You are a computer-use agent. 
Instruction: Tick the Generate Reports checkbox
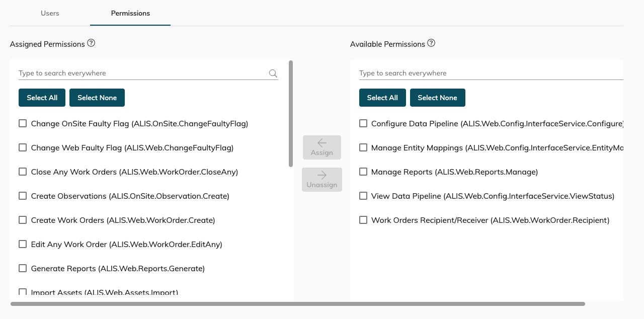(23, 268)
